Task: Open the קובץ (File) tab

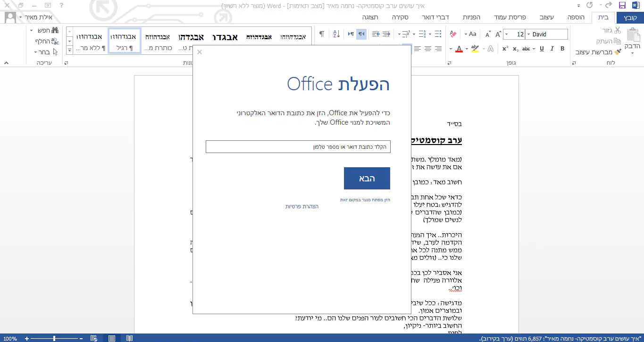Action: coord(630,17)
